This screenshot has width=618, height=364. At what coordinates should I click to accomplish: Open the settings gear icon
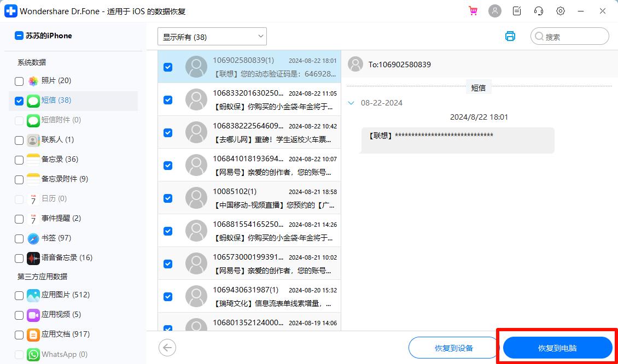click(561, 11)
